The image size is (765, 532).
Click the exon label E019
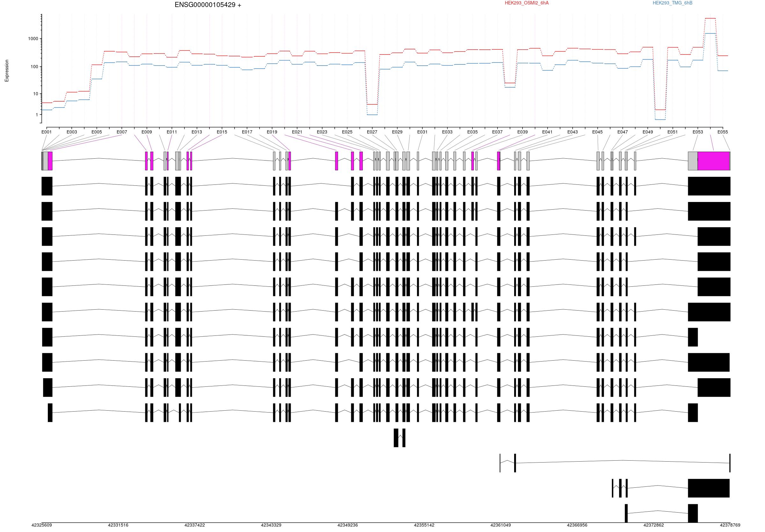pos(272,132)
